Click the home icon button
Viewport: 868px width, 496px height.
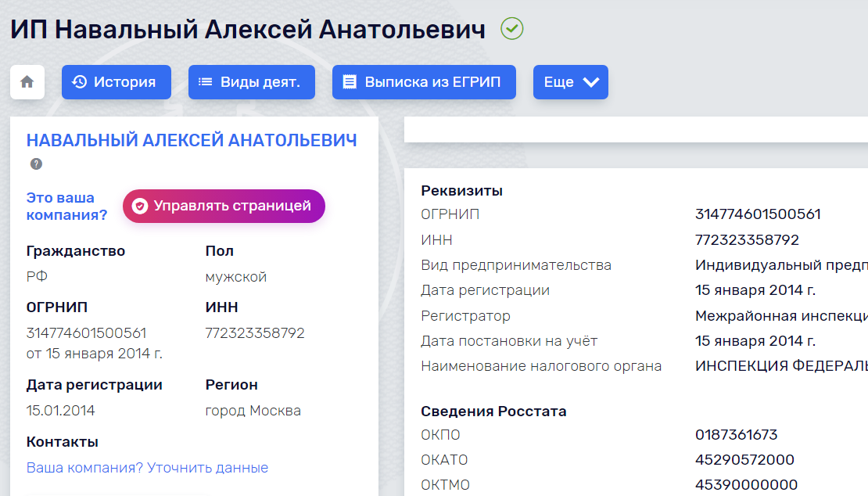27,82
